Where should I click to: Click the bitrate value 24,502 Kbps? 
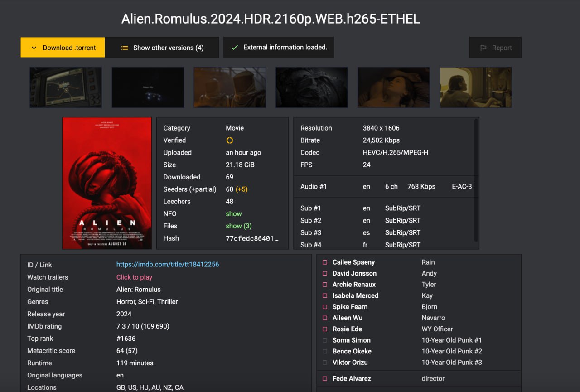point(381,140)
